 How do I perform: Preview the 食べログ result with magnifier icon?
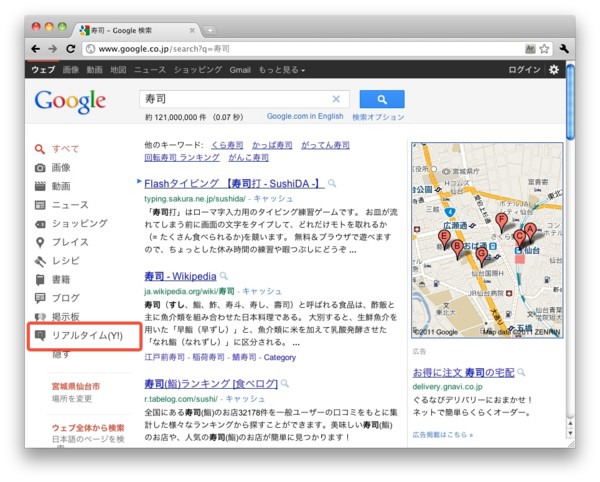285,383
